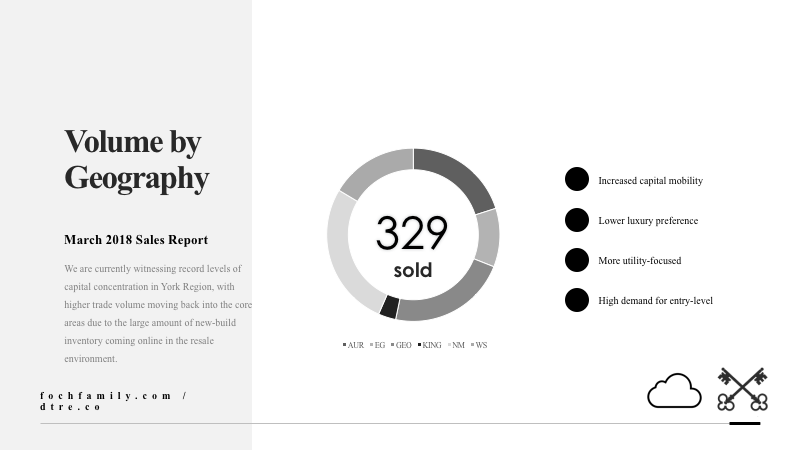Viewport: 800px width, 450px height.
Task: Click the crossed keys logo icon
Action: (x=742, y=389)
